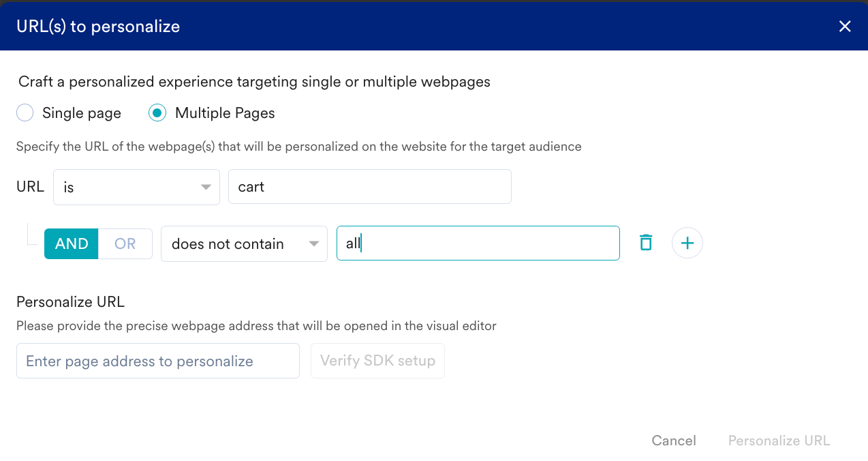Close the URL(s) to personalize dialog
Viewport: 868px width, 461px height.
coord(845,27)
